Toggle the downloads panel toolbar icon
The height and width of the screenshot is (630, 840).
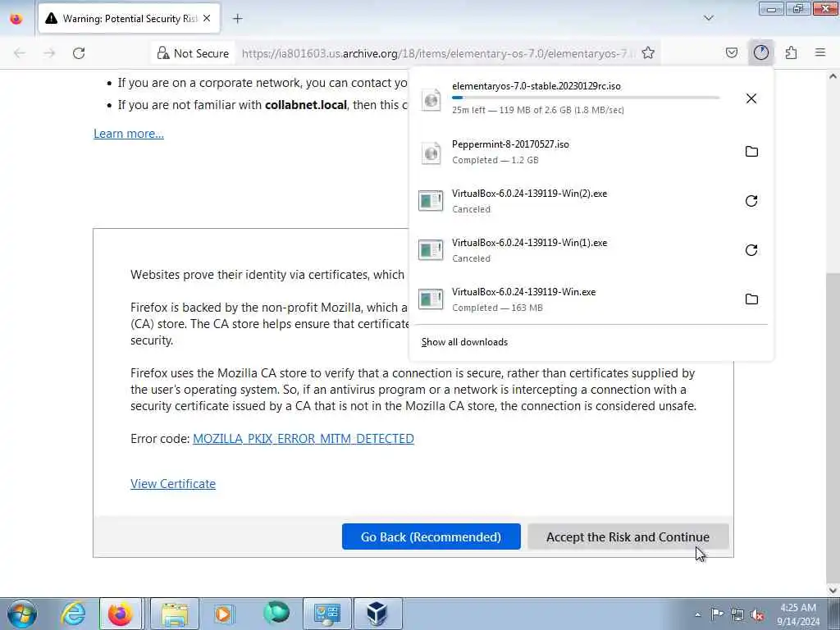coord(760,52)
